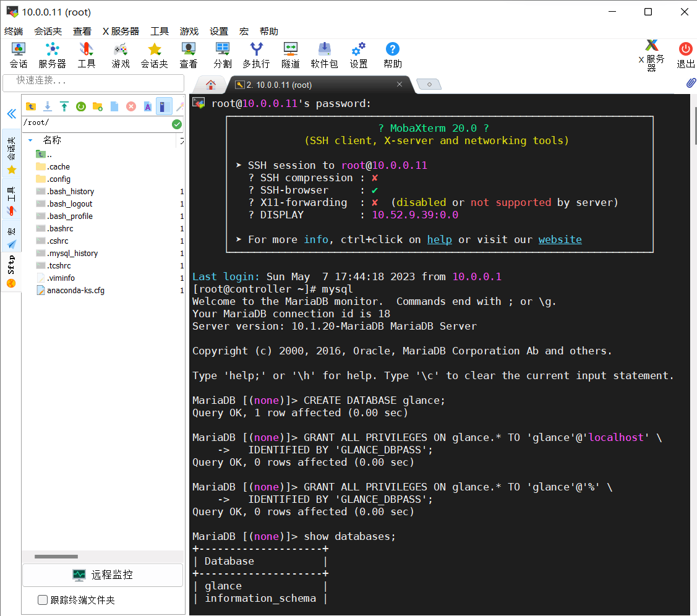The height and width of the screenshot is (616, 697).
Task: Select the parent directory '..' entry
Action: 44,154
